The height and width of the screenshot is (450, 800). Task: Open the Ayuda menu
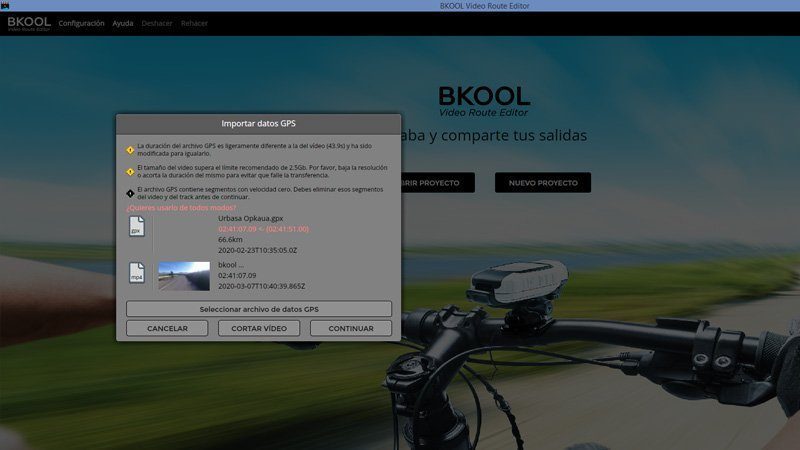(x=122, y=23)
